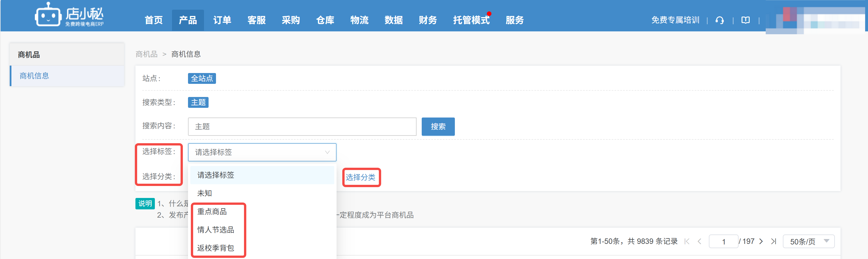
Task: Choose 情人节选品 tag option
Action: (215, 230)
